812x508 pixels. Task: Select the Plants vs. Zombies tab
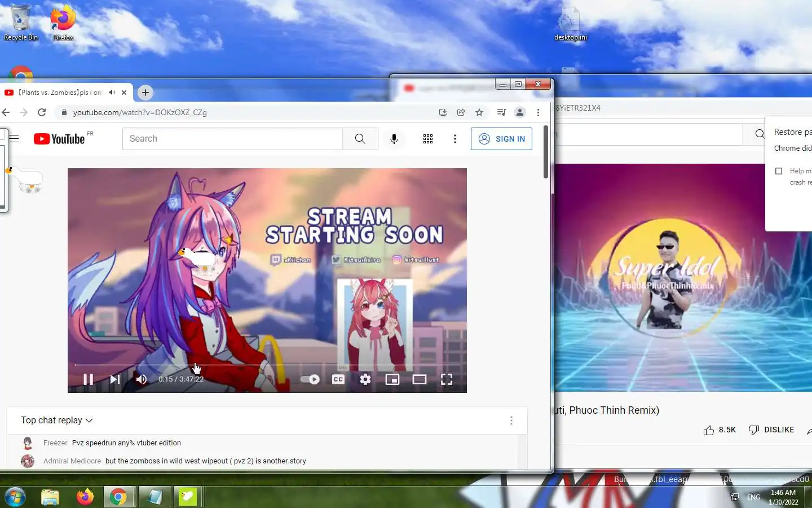pos(59,93)
